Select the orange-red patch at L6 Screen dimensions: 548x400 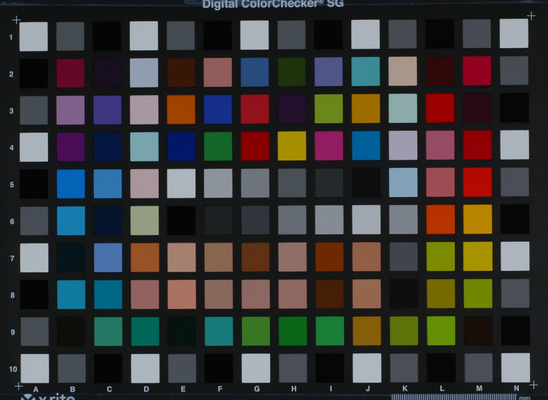(x=441, y=219)
